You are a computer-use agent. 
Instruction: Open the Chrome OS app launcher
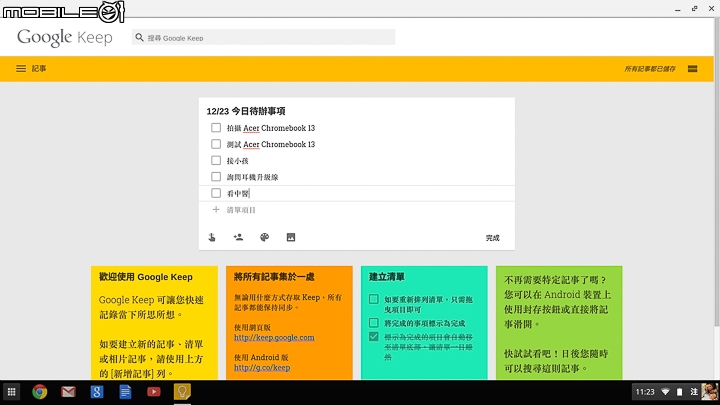[11, 392]
